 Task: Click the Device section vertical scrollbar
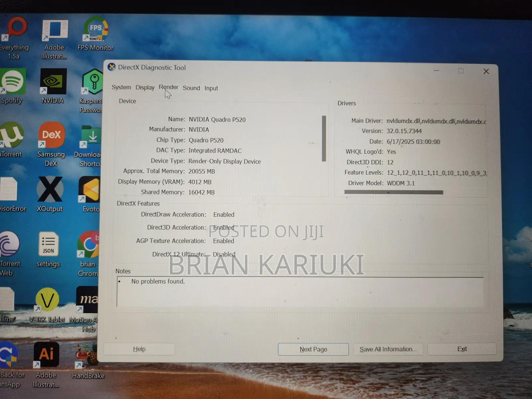pyautogui.click(x=324, y=138)
